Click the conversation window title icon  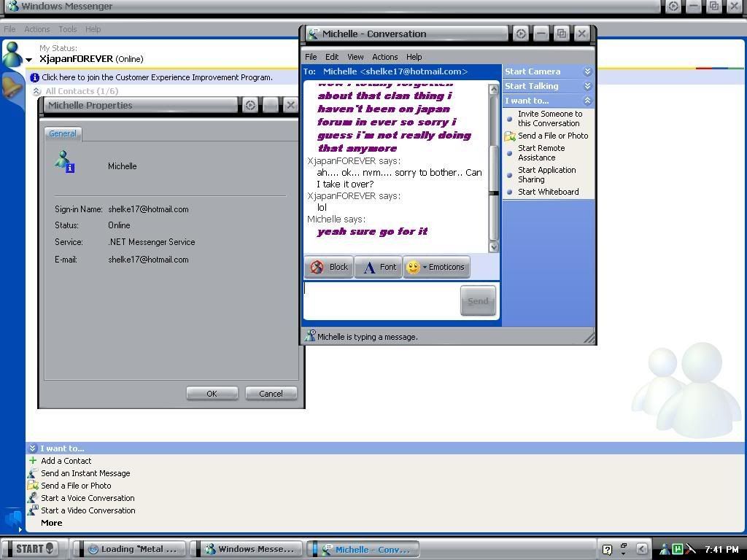[x=313, y=34]
